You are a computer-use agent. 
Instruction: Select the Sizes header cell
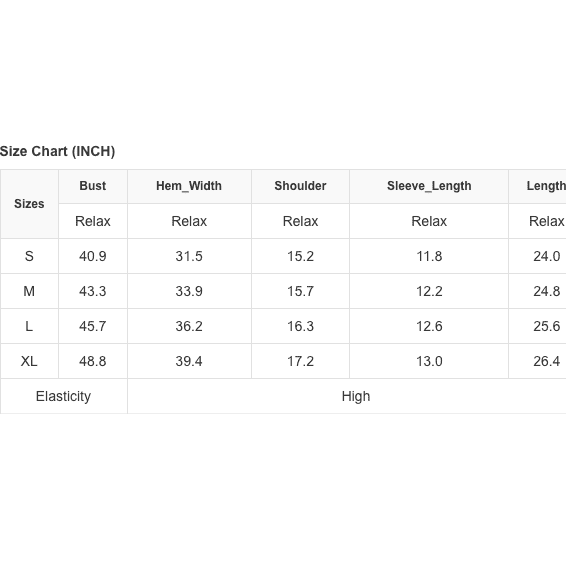click(x=29, y=204)
